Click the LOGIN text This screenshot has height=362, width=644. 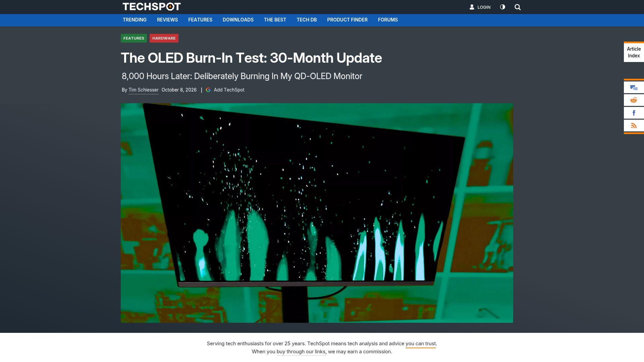(484, 7)
